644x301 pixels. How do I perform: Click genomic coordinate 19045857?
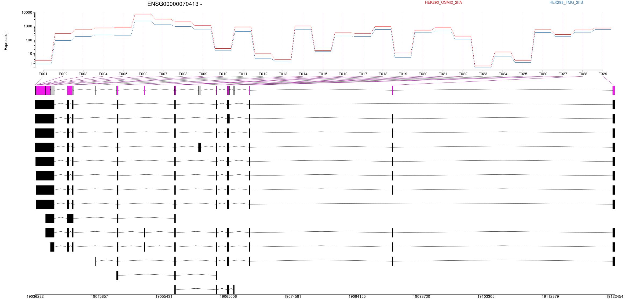tap(100, 297)
